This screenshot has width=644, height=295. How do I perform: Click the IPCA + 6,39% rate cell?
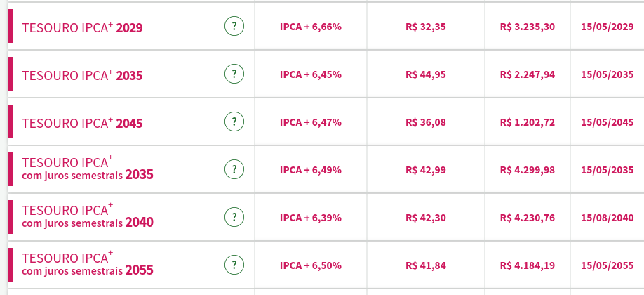coord(310,218)
